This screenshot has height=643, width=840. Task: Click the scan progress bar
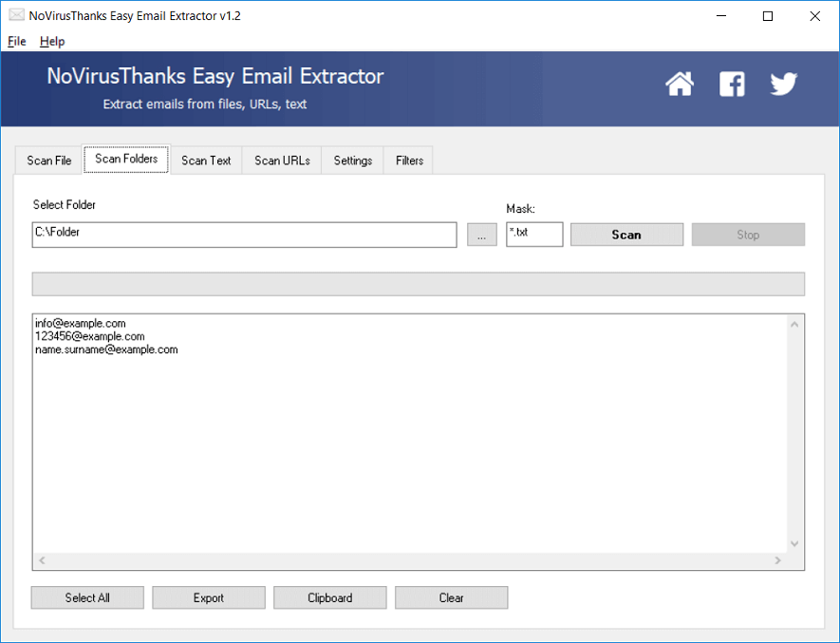pos(419,284)
